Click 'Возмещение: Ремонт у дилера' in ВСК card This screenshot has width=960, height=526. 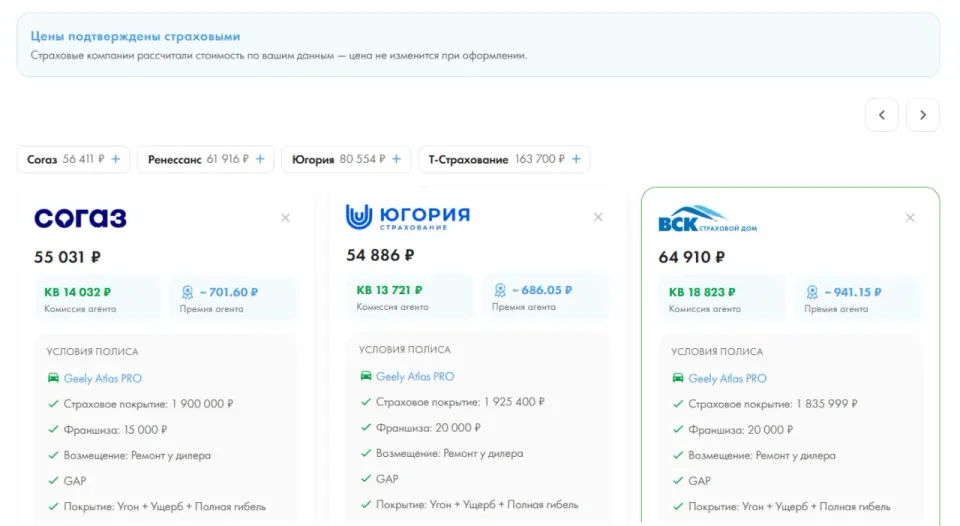762,456
